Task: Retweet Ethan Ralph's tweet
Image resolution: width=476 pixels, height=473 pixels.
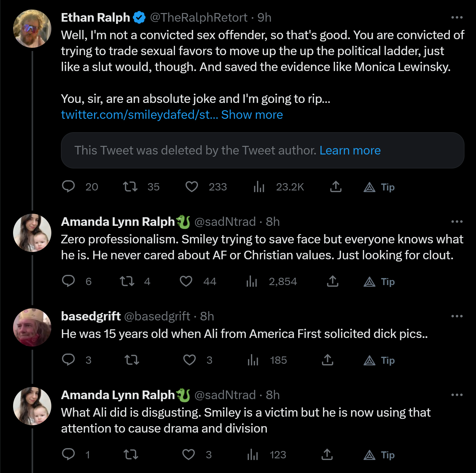Action: [x=130, y=187]
